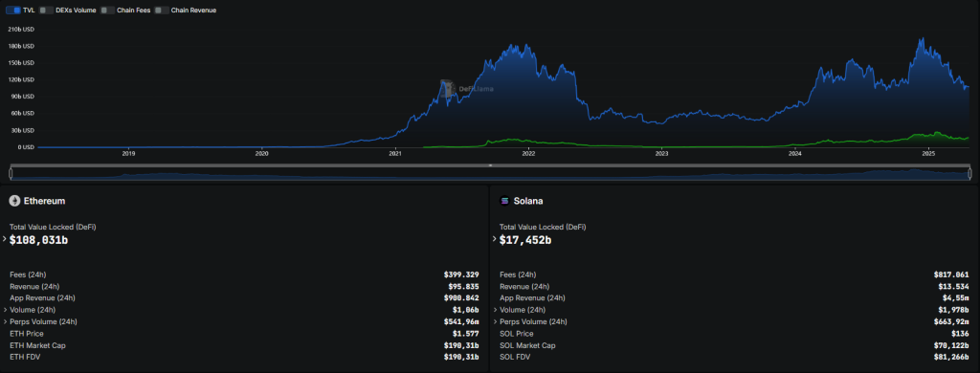Click Solana fees value $817.061

951,274
